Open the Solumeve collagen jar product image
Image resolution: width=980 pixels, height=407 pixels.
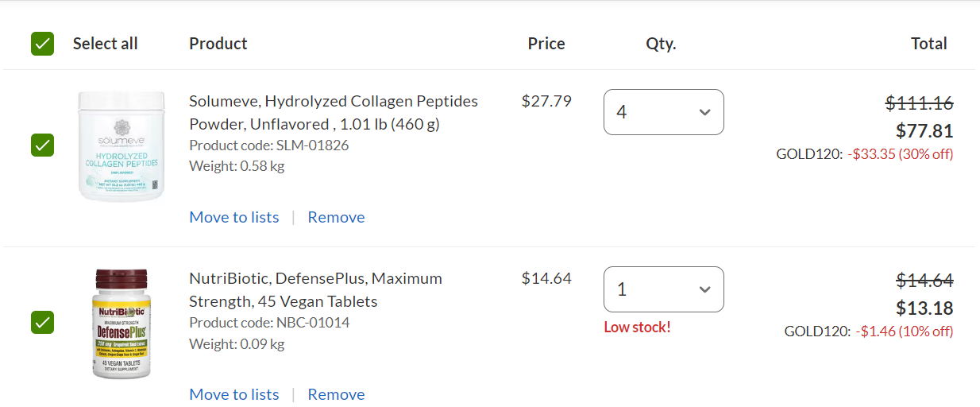pos(121,145)
